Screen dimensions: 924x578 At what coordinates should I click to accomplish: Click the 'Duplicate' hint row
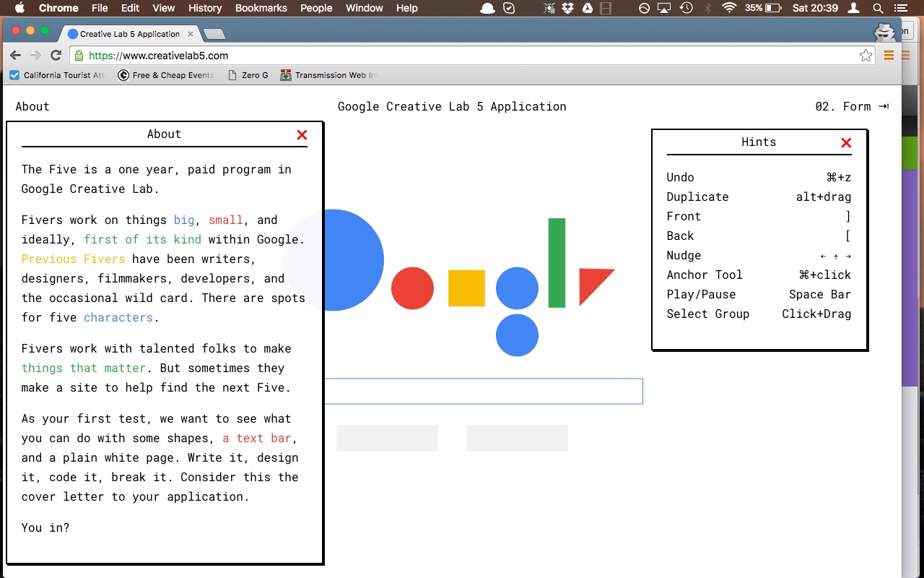tap(759, 197)
